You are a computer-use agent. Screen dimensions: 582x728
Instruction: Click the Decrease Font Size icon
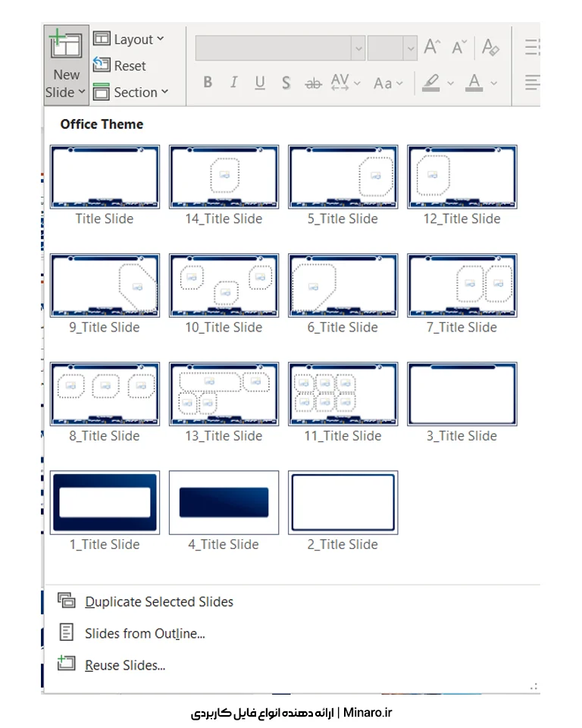(x=459, y=47)
